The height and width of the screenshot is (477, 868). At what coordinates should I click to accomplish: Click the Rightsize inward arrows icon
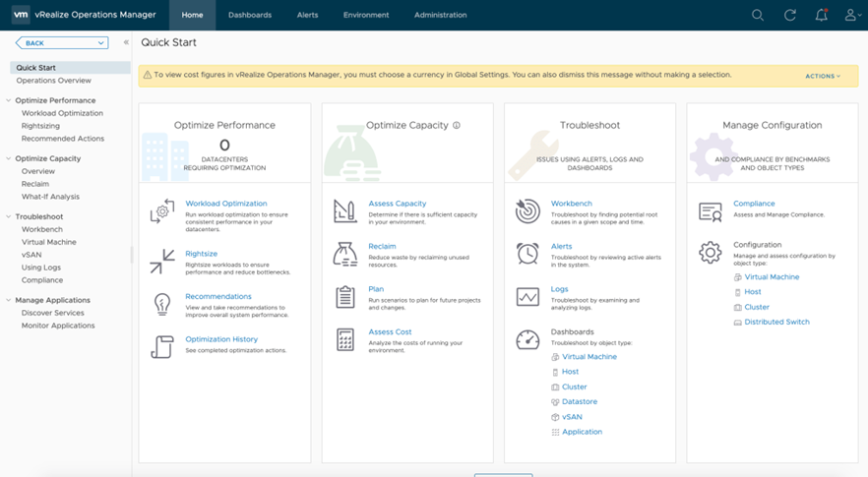pyautogui.click(x=162, y=262)
